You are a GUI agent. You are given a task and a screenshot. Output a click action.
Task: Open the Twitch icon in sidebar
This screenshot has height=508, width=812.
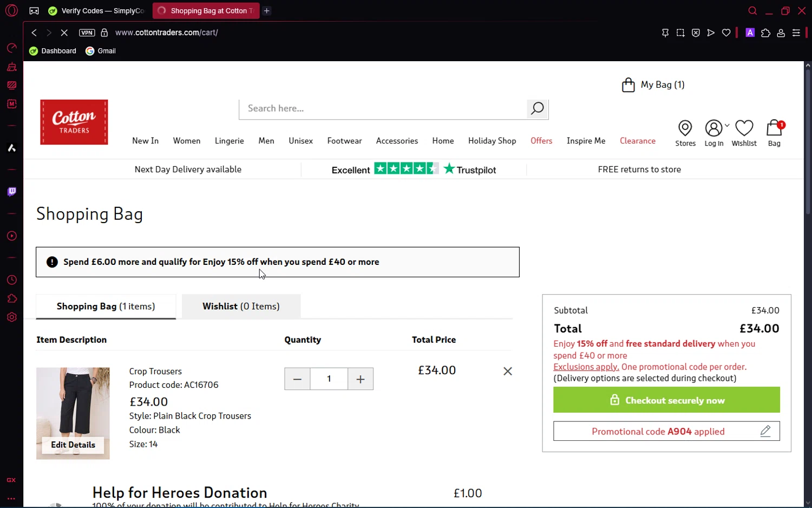(x=12, y=192)
